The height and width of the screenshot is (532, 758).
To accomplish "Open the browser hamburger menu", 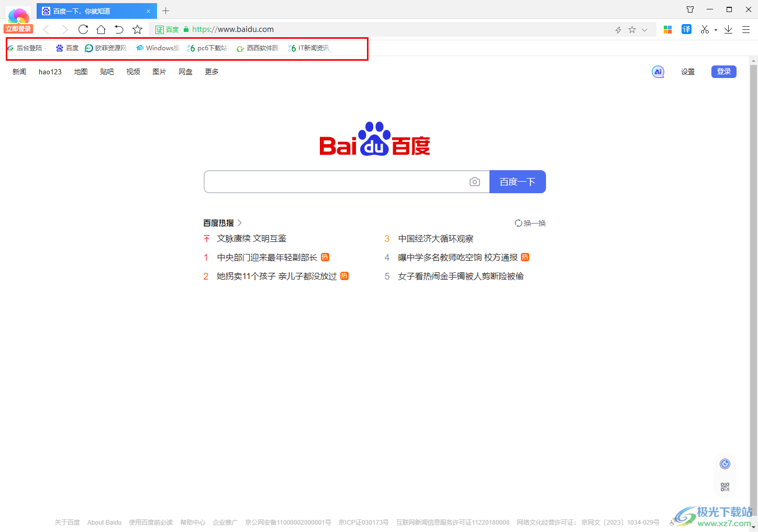I will click(746, 30).
